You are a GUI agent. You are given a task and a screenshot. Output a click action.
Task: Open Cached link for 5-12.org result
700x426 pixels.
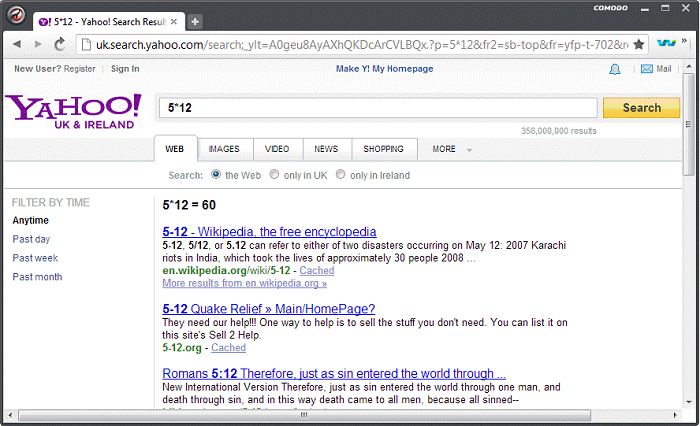[x=229, y=348]
